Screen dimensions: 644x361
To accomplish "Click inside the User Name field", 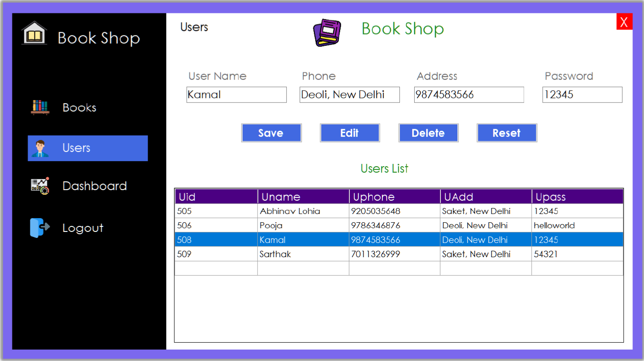I will 236,94.
